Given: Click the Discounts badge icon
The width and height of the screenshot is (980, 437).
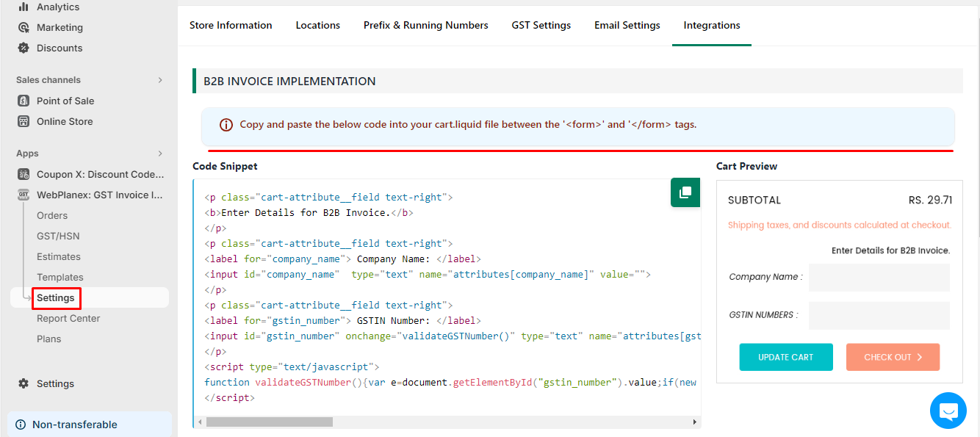Looking at the screenshot, I should click(24, 48).
